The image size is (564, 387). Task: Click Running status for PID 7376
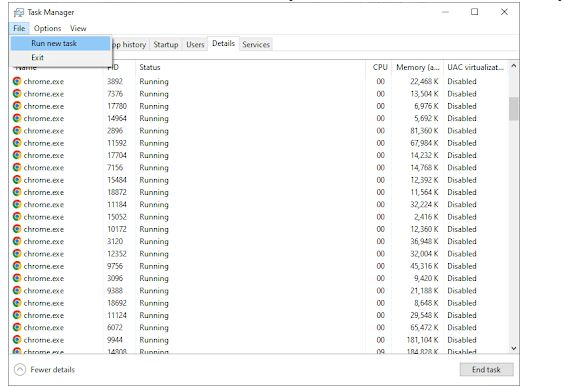tap(154, 94)
